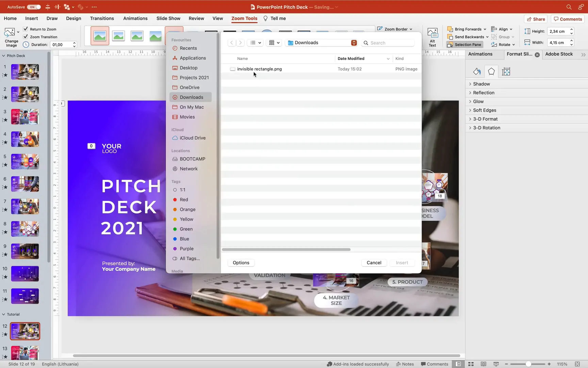Disable the Zoom Transition checkbox
This screenshot has width=588, height=368.
pyautogui.click(x=26, y=37)
